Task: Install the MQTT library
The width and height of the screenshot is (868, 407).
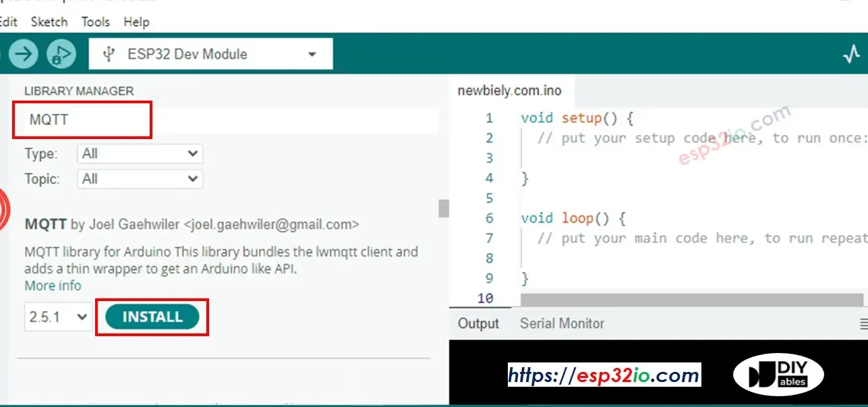Action: 152,317
